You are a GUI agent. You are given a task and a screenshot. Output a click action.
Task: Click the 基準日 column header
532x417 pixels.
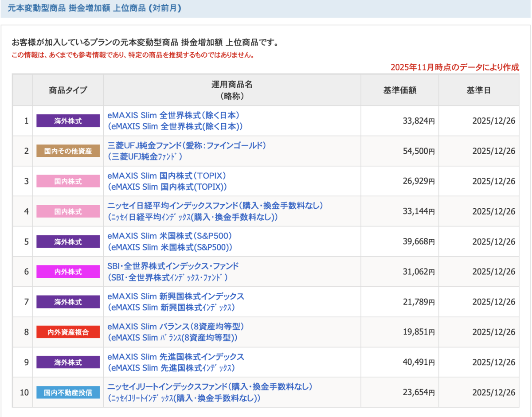479,90
